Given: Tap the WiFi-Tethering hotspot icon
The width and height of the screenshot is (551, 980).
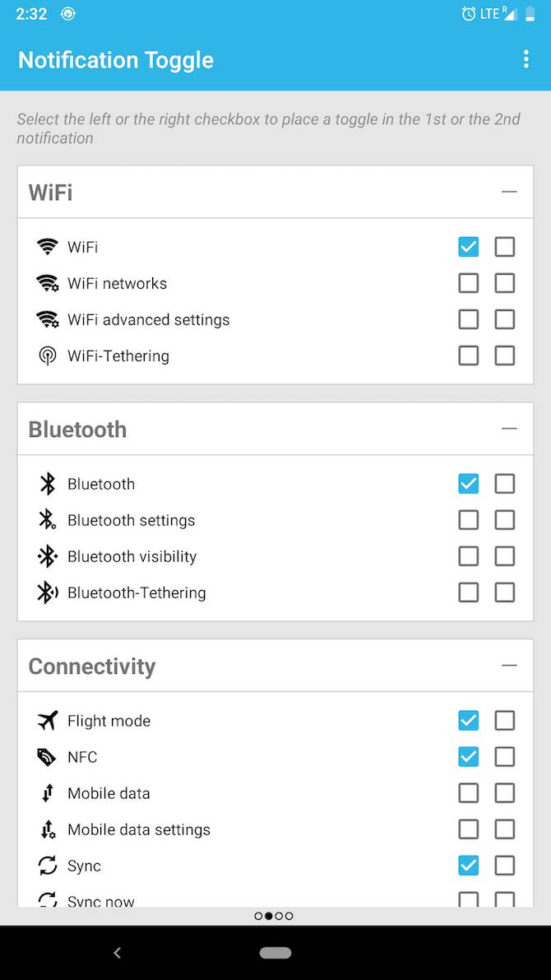Looking at the screenshot, I should 48,355.
